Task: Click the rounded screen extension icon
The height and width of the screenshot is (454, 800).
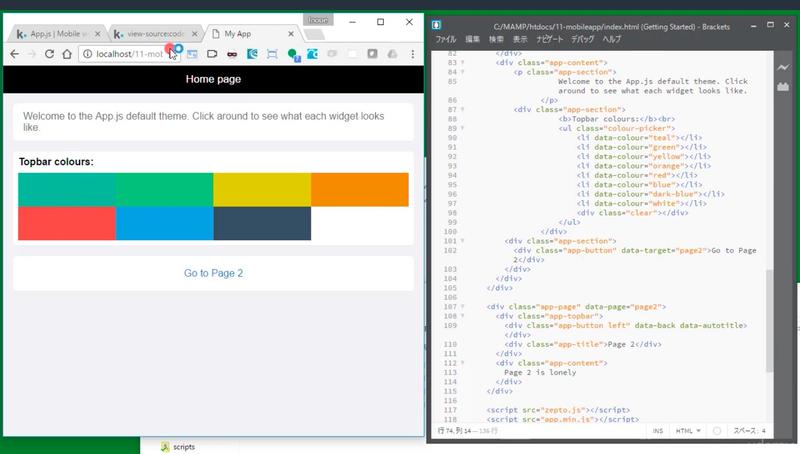Action: point(212,54)
